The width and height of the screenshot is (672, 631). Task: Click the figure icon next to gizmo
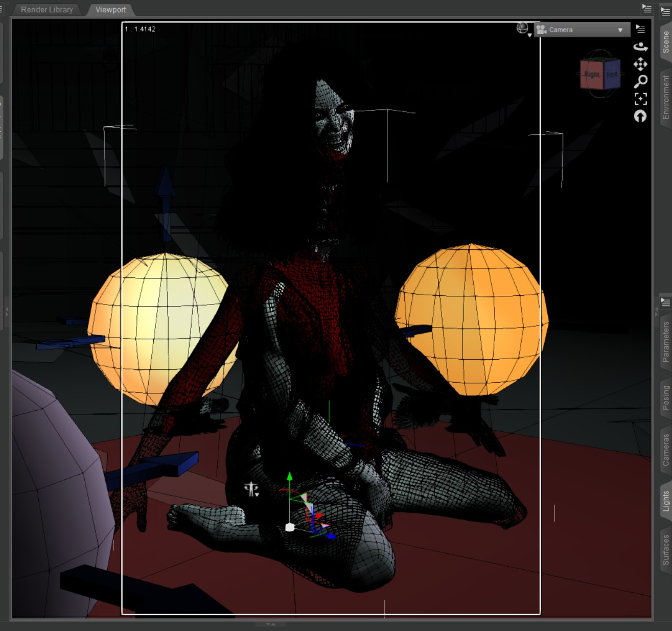pyautogui.click(x=251, y=489)
